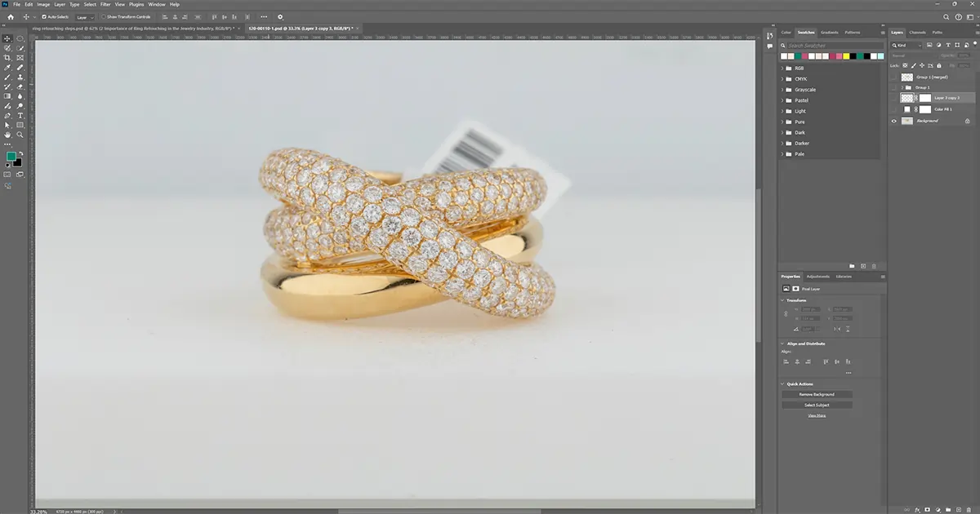This screenshot has width=980, height=514.
Task: Lock transparent pixels icon
Action: (905, 65)
